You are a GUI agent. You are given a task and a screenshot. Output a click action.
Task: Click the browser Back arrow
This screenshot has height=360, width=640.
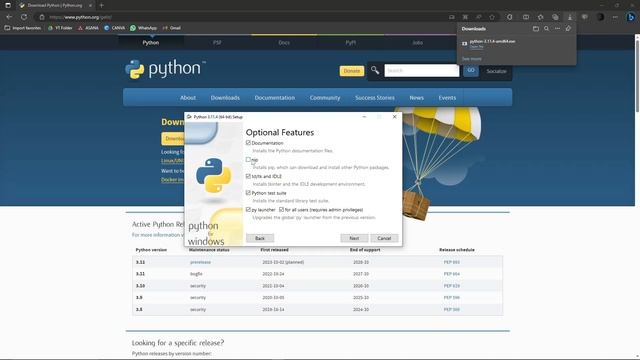(9, 17)
